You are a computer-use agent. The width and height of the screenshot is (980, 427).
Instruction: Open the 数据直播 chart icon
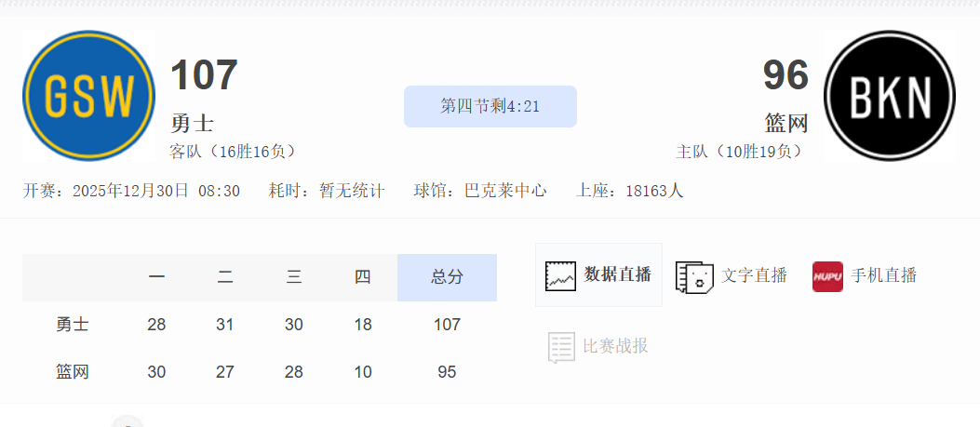click(560, 275)
